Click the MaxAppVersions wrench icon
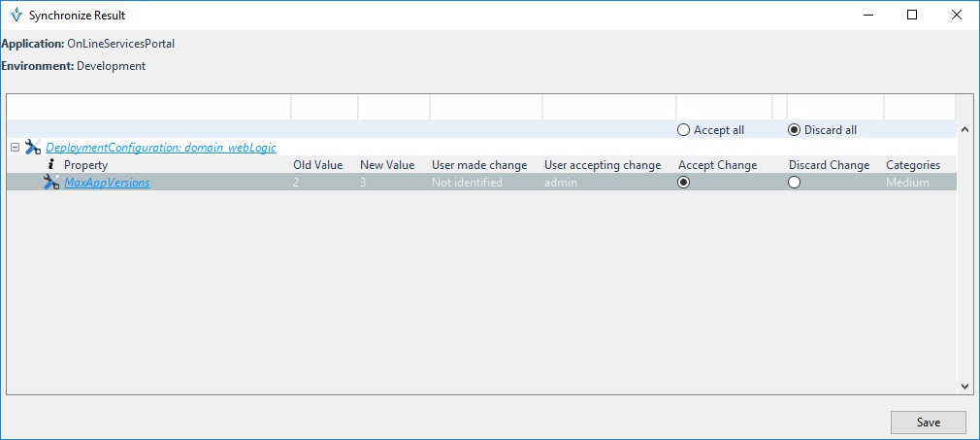The height and width of the screenshot is (440, 980). [51, 183]
